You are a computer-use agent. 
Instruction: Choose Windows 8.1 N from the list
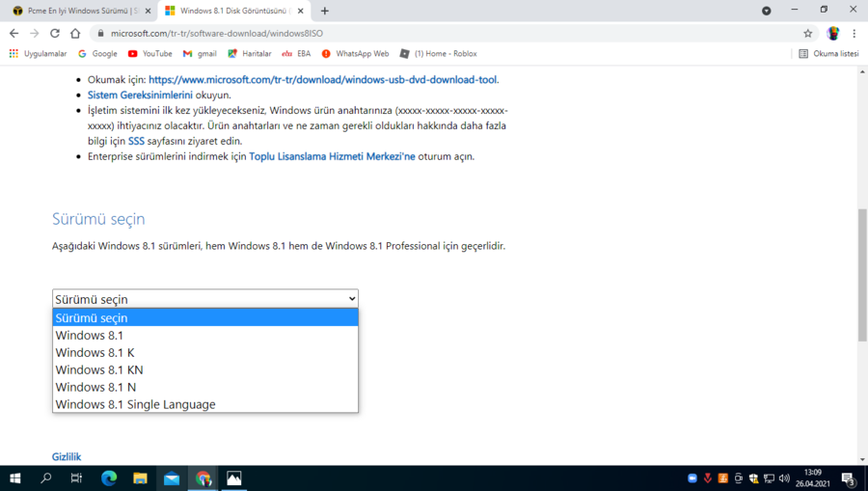pos(205,387)
